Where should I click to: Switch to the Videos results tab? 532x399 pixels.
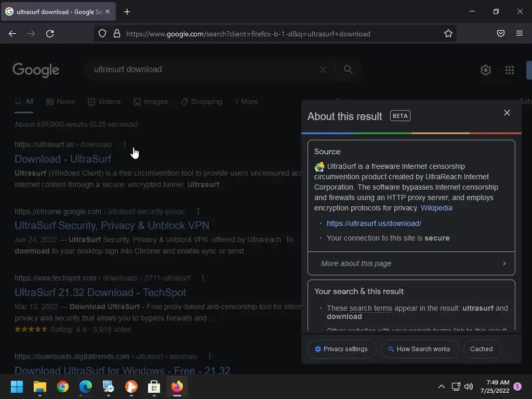104,101
